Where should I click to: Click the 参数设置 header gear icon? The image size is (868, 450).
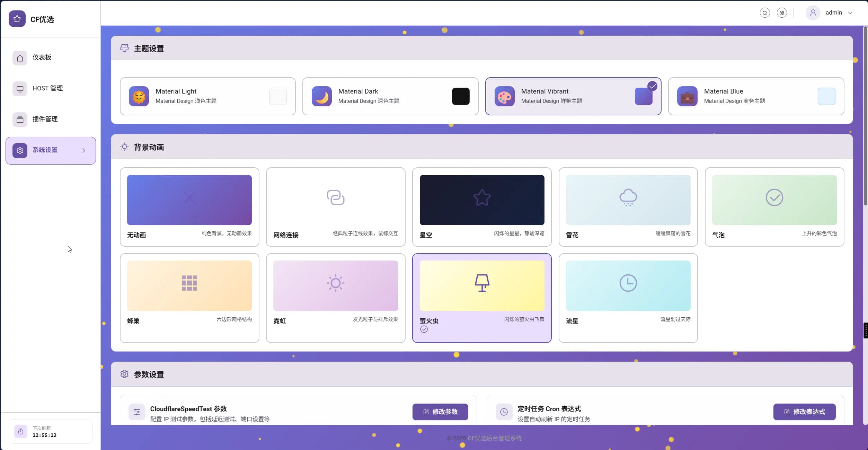tap(124, 374)
